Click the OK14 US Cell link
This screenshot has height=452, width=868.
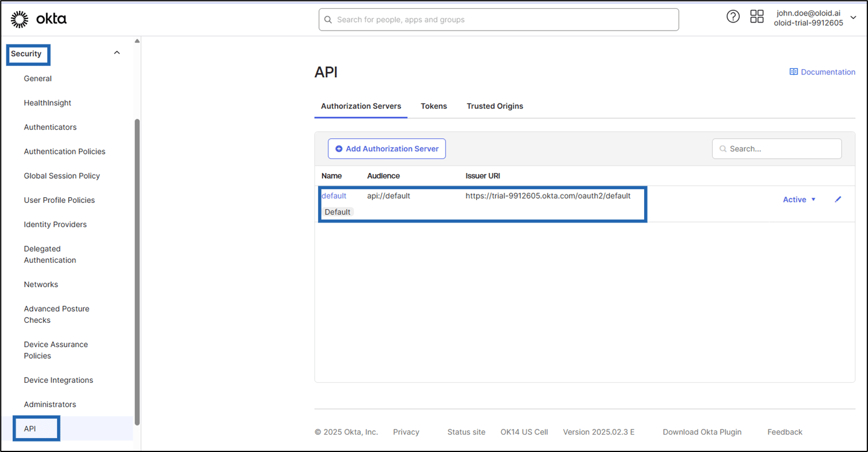tap(524, 432)
